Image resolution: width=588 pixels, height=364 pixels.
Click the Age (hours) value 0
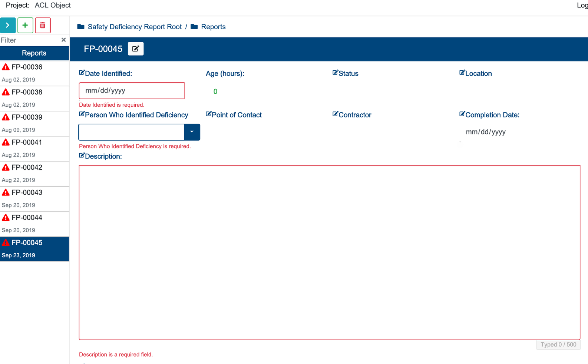coord(215,91)
